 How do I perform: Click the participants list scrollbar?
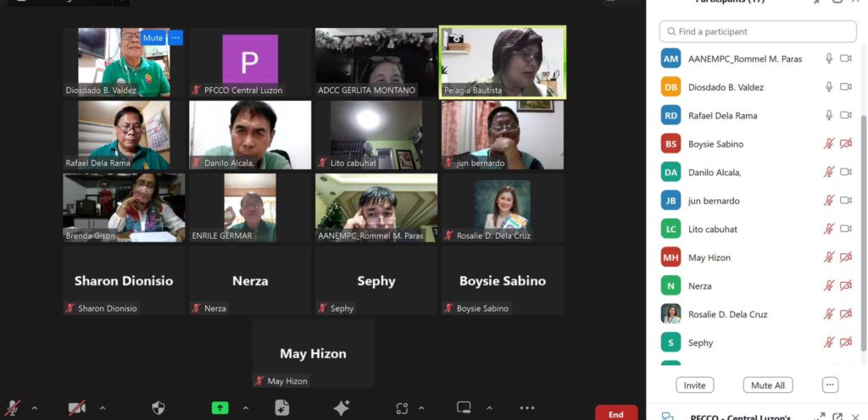coord(863,232)
